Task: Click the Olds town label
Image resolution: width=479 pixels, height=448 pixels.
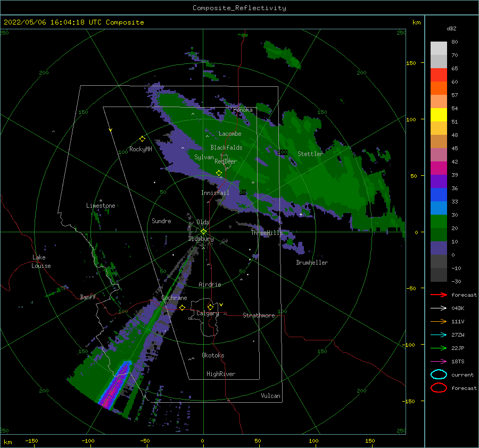Action: point(203,222)
